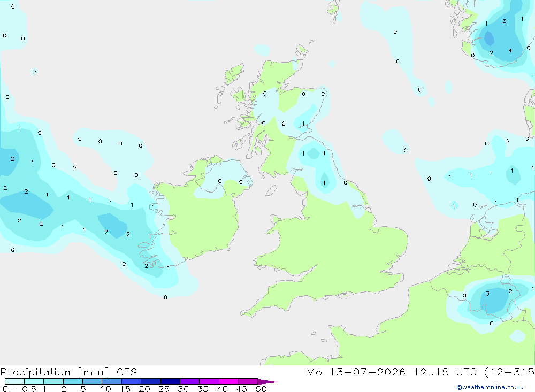Click the 30–35 mm purple legend swatch
535x392 pixels.
[190, 381]
